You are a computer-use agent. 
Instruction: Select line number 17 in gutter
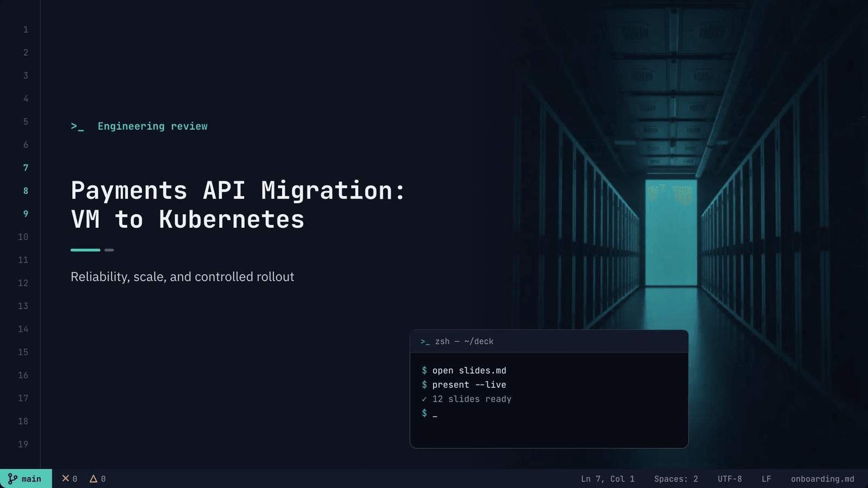point(23,398)
